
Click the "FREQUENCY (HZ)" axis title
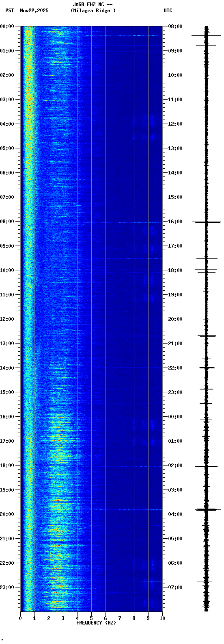point(96,623)
